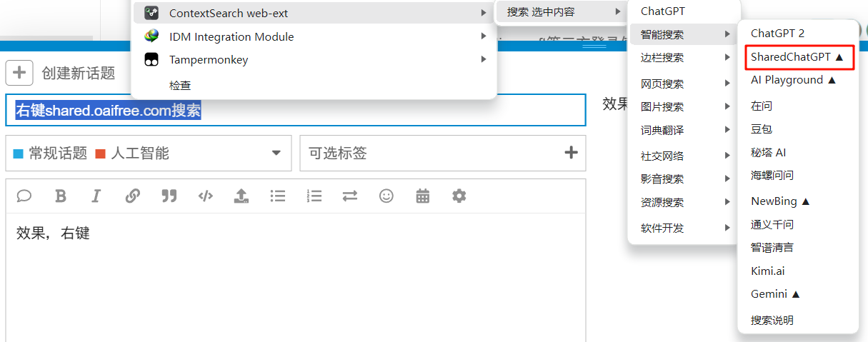Expand the 社交网络 submenu

pos(682,156)
